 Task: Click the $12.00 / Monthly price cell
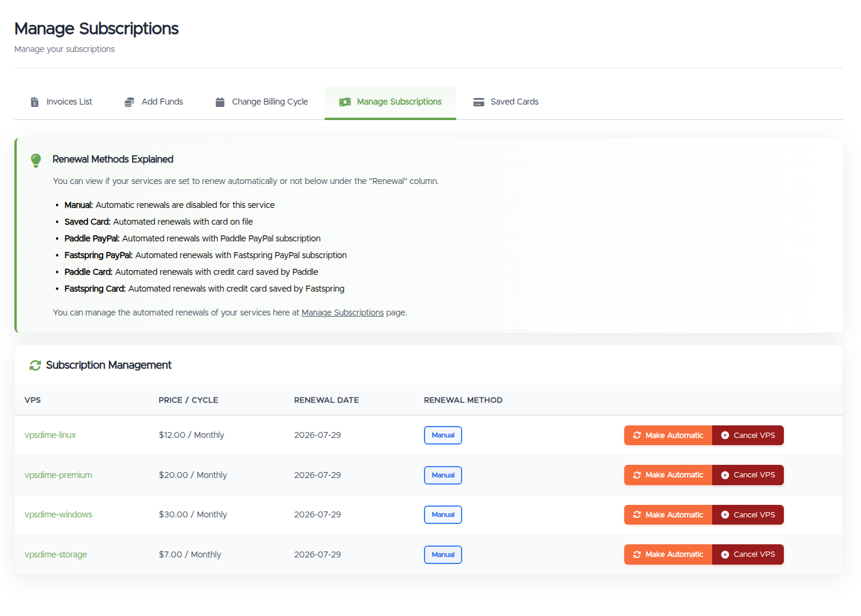coord(191,435)
